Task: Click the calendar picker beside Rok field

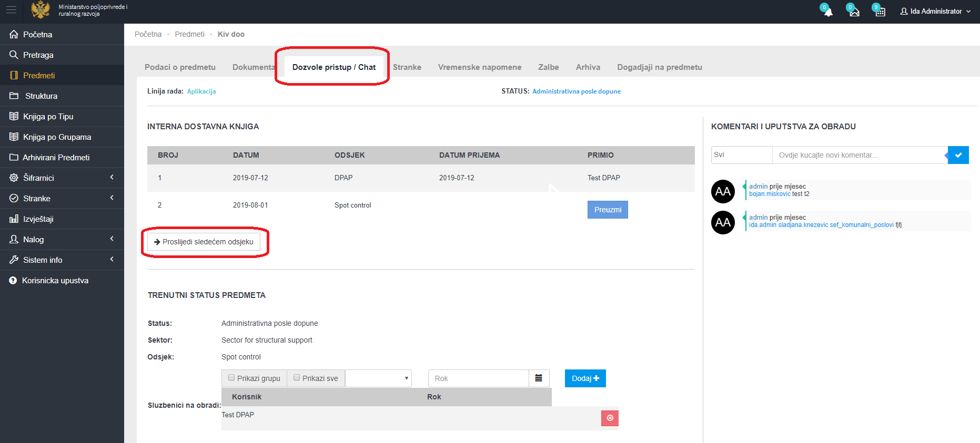Action: 539,378
